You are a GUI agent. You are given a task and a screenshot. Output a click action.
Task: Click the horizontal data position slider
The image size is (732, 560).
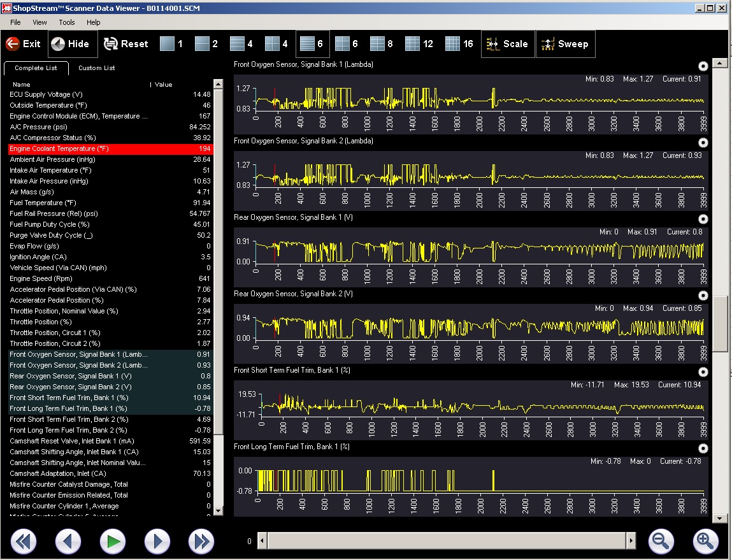pos(446,542)
